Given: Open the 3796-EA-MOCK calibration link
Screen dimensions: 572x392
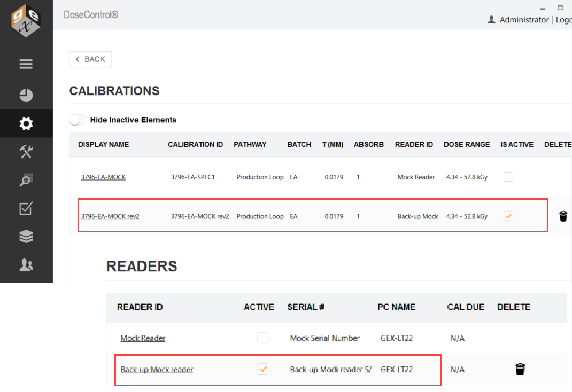Looking at the screenshot, I should pyautogui.click(x=103, y=177).
